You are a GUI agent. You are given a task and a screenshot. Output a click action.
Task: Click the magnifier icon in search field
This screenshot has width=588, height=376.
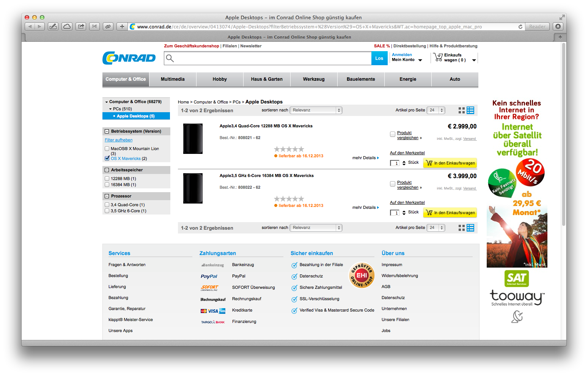pyautogui.click(x=170, y=58)
